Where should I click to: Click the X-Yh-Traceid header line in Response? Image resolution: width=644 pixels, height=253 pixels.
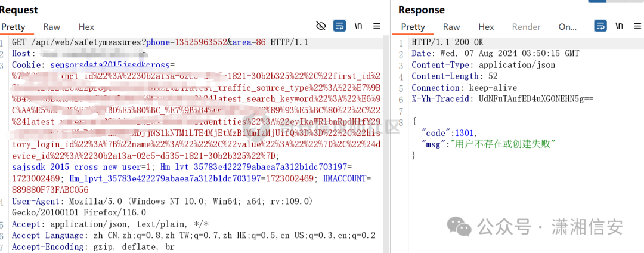[x=502, y=98]
